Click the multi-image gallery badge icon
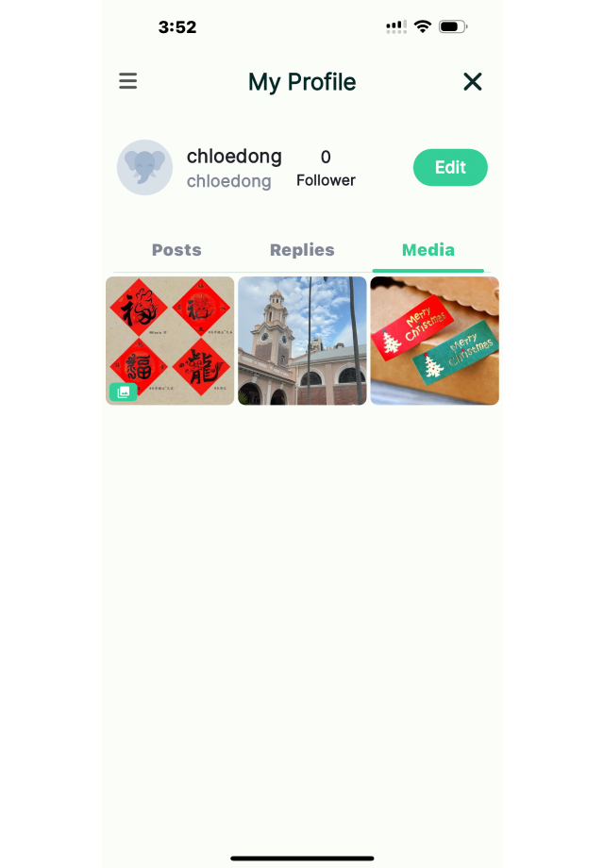Viewport: 604px width, 868px height. [x=123, y=392]
